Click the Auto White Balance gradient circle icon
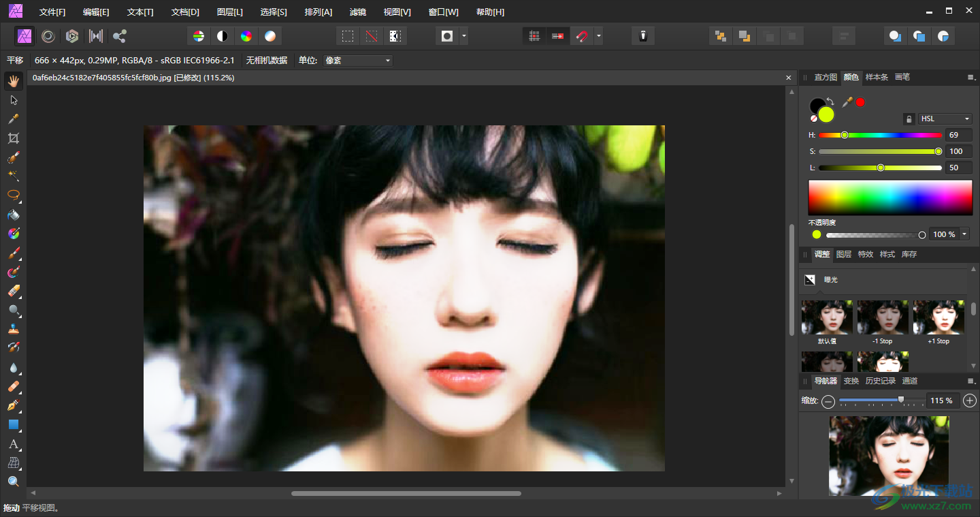Screen dimensions: 980x517 [270, 36]
